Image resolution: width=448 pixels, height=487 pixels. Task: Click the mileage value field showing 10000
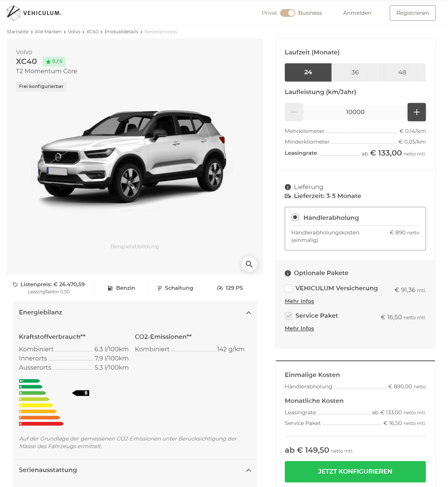click(x=355, y=112)
